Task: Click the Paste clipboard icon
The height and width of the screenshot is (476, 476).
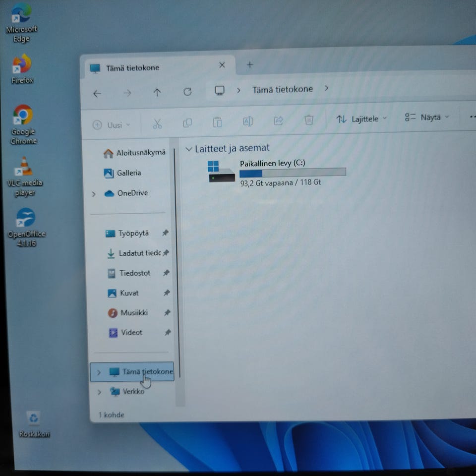Action: pyautogui.click(x=217, y=122)
